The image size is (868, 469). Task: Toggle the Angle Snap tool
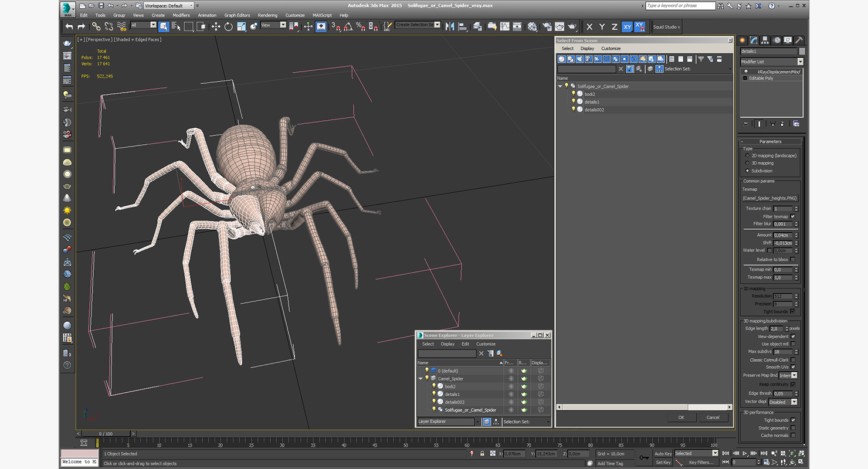point(347,26)
